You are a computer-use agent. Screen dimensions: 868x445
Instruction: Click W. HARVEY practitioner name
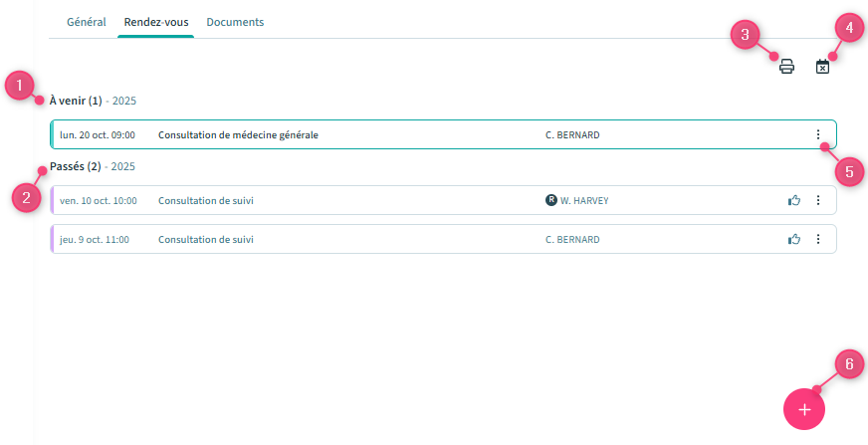click(x=583, y=200)
